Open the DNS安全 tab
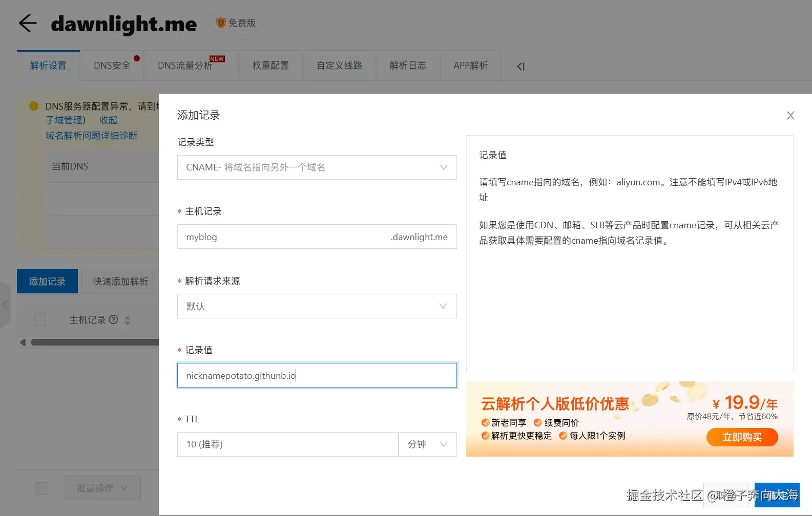The image size is (812, 516). (x=112, y=66)
